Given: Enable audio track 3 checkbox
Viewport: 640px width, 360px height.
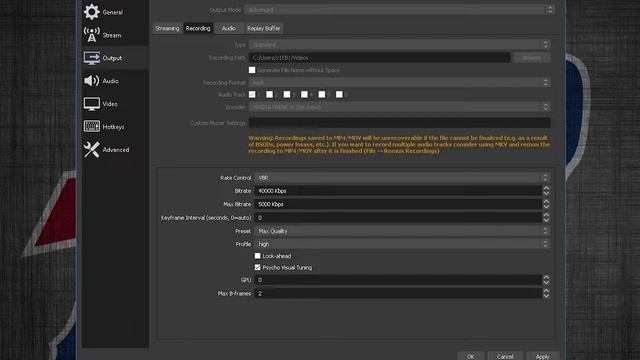Looking at the screenshot, I should coord(287,94).
